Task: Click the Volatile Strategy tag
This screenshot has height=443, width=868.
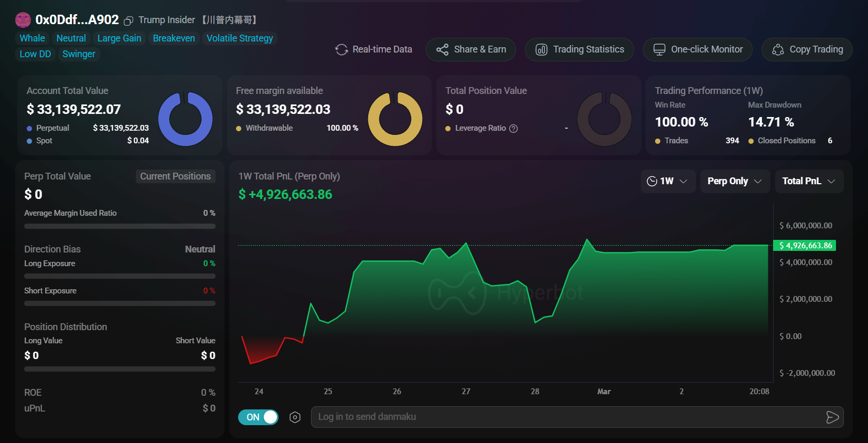Action: pos(240,38)
